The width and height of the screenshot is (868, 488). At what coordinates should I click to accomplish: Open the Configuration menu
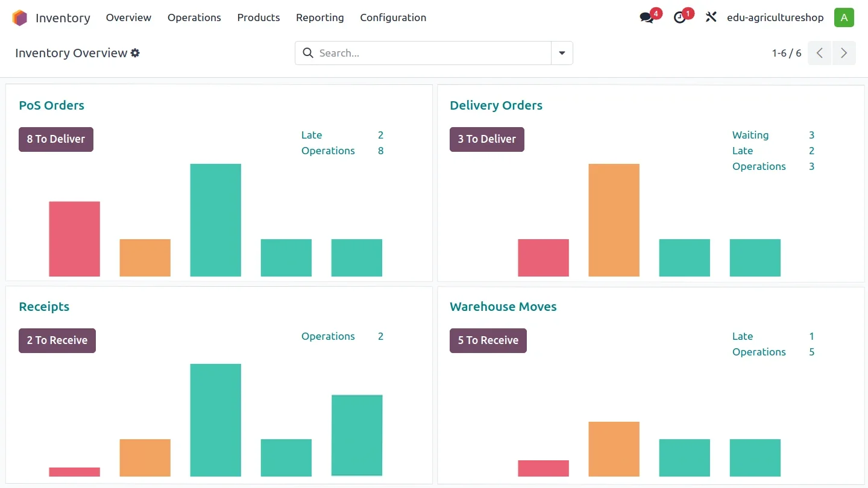coord(393,17)
